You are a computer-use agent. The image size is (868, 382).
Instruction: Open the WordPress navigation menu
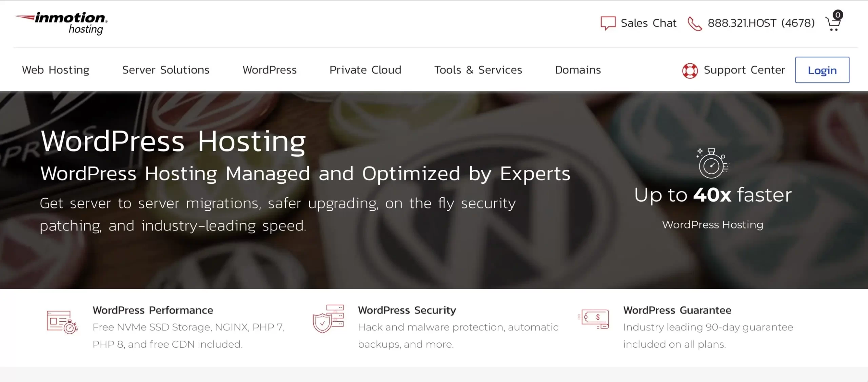pyautogui.click(x=270, y=70)
